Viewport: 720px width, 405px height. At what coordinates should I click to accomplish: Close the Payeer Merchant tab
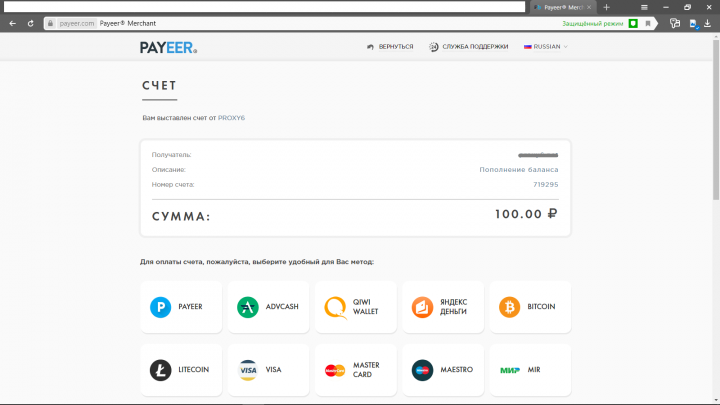coord(589,7)
